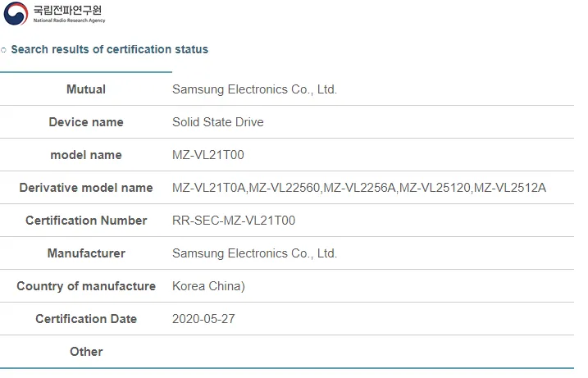Click the 'Certification Date' label

86,319
